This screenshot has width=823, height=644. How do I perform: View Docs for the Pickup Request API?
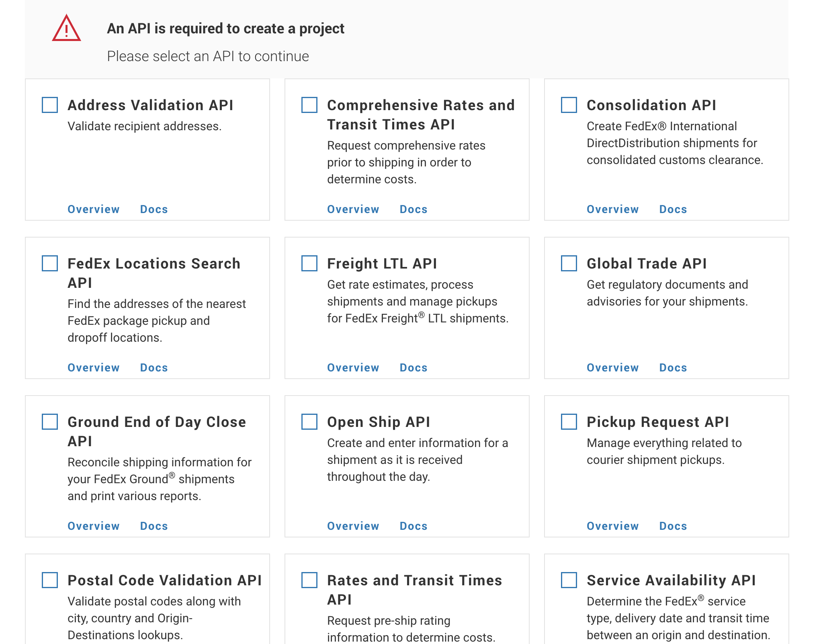pyautogui.click(x=673, y=526)
